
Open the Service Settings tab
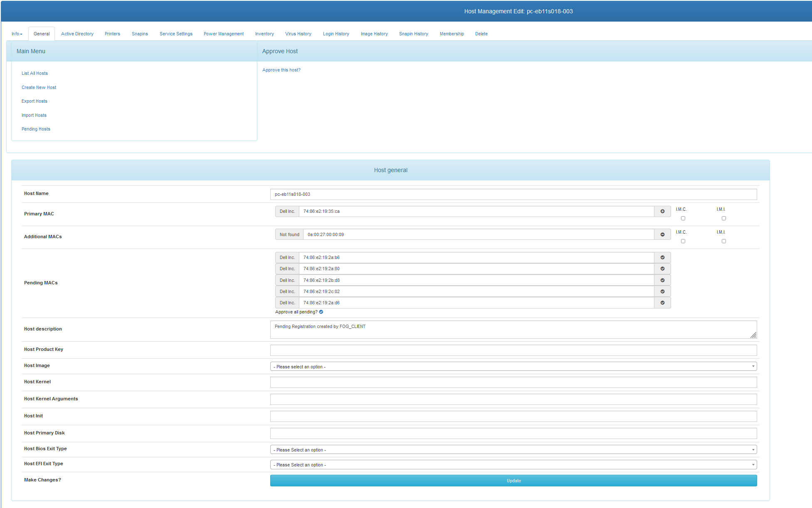(x=176, y=34)
